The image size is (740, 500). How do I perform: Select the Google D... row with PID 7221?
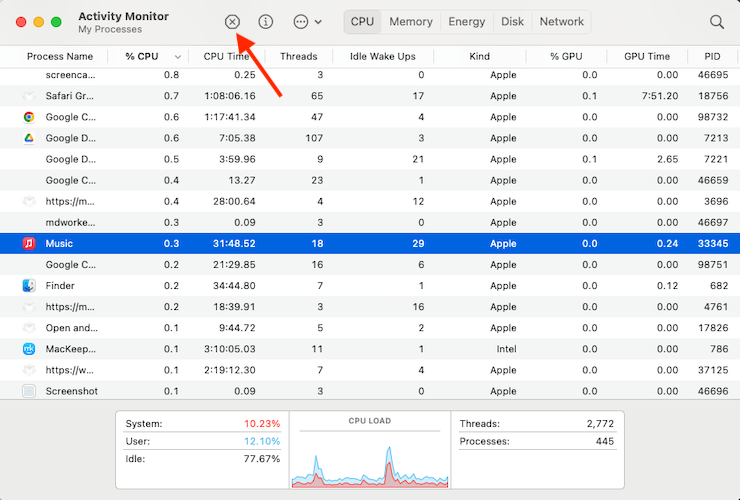(x=370, y=159)
